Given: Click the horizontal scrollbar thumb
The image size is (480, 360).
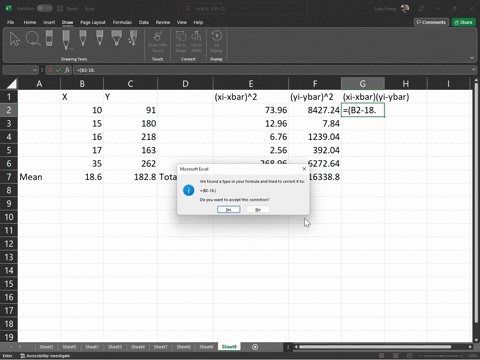Looking at the screenshot, I should [375, 347].
